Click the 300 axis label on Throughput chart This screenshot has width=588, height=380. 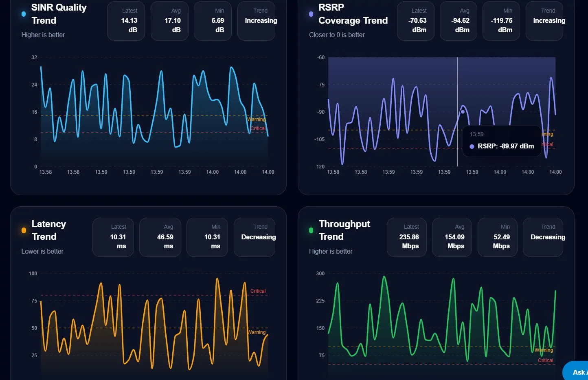coord(320,274)
